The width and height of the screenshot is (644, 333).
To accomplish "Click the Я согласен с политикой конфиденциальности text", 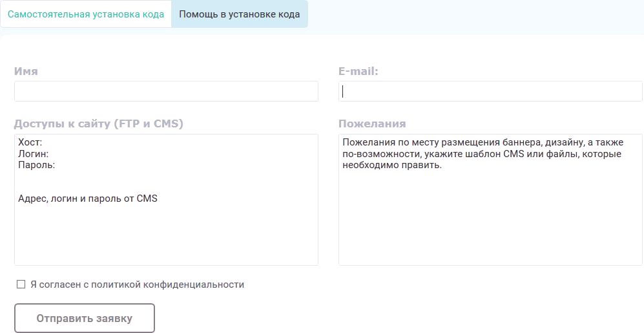I will 137,285.
